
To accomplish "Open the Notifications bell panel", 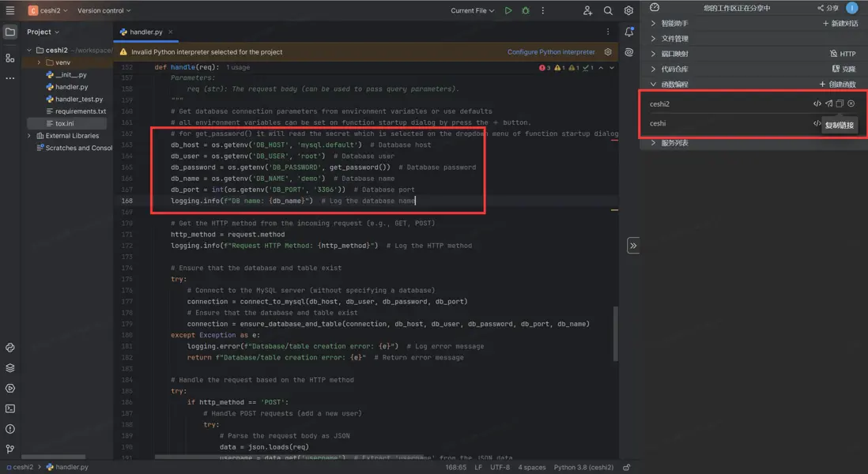I will point(629,32).
